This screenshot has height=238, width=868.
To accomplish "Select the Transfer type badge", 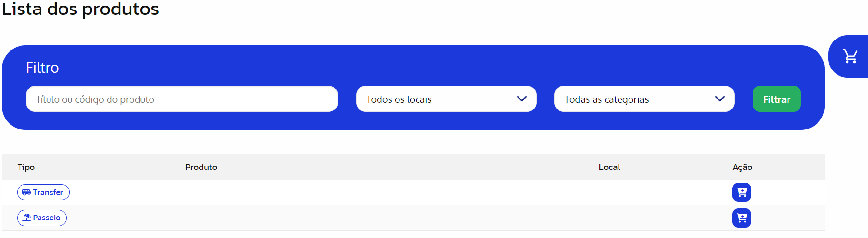I will (43, 192).
